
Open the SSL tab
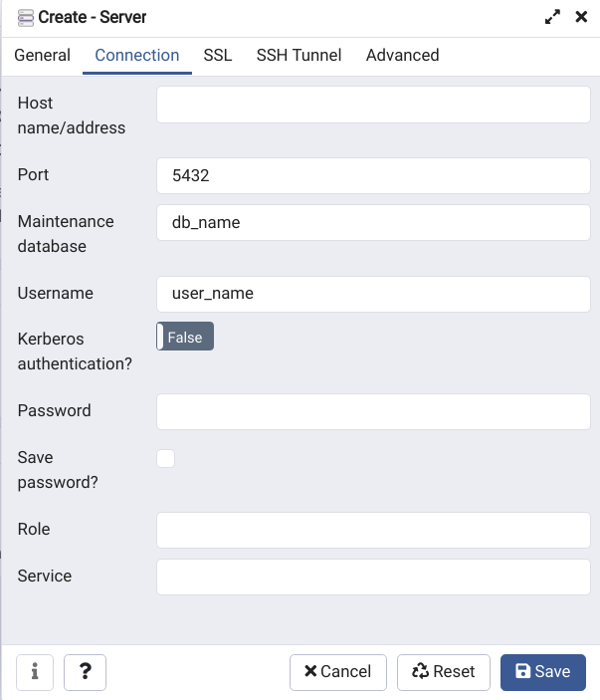[x=218, y=56]
